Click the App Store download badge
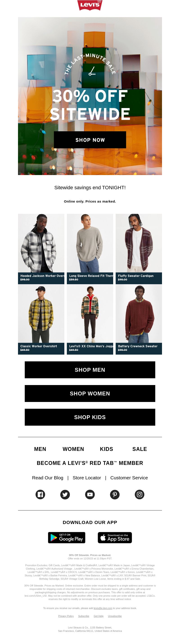Image resolution: width=180 pixels, height=644 pixels. click(x=115, y=538)
